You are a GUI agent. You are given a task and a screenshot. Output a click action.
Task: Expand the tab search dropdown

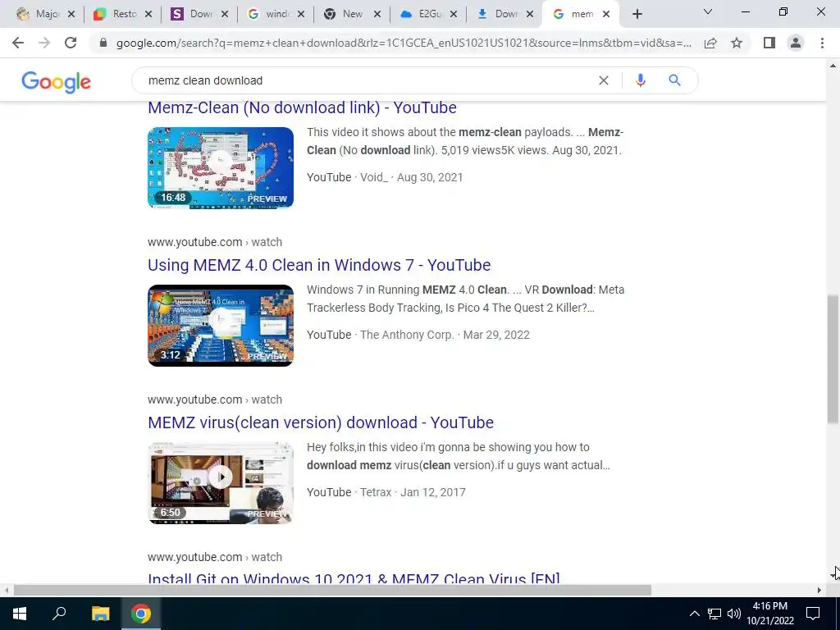coord(708,11)
